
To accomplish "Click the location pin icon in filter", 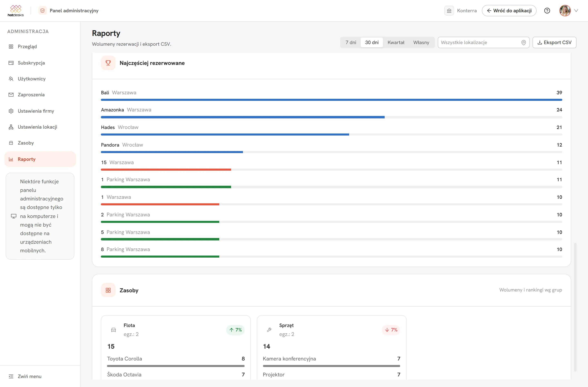I will 523,42.
